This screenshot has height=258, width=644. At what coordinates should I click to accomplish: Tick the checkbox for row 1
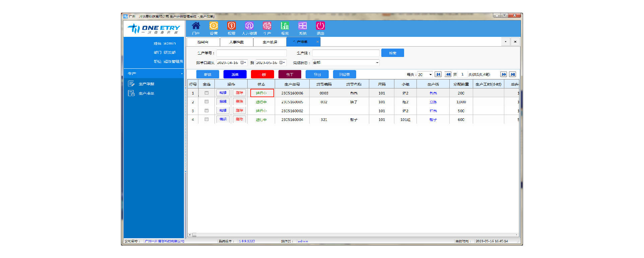(x=207, y=93)
